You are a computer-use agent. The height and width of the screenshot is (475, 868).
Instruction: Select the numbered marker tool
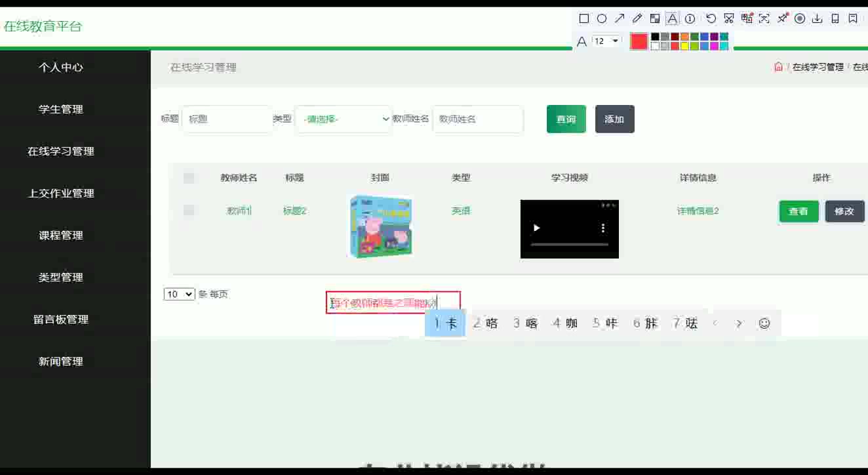[x=690, y=18]
